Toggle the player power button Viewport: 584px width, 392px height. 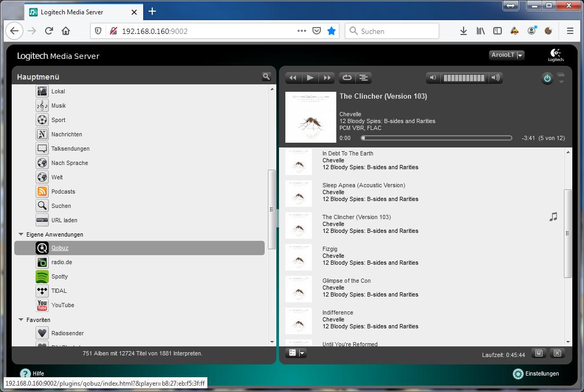(x=547, y=79)
